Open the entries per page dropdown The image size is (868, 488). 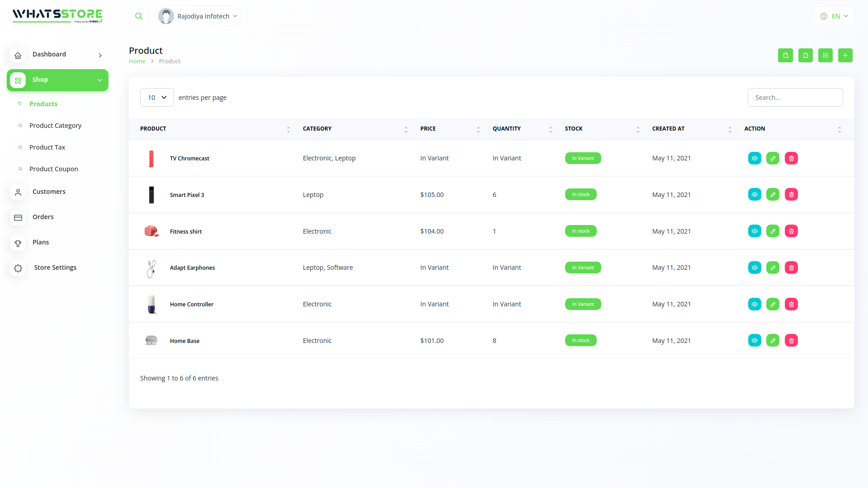pyautogui.click(x=156, y=97)
